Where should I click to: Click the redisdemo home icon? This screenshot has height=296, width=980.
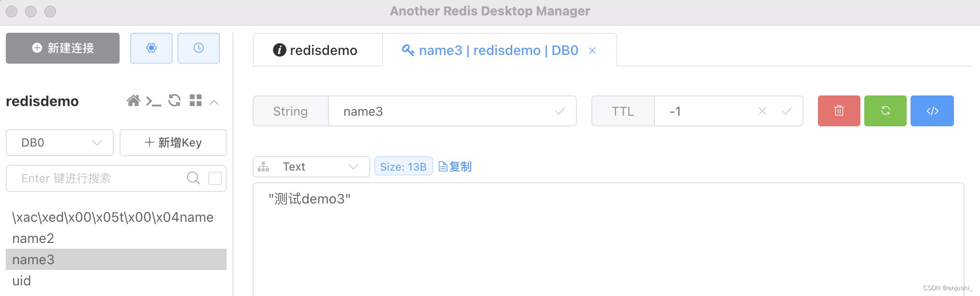tap(133, 101)
